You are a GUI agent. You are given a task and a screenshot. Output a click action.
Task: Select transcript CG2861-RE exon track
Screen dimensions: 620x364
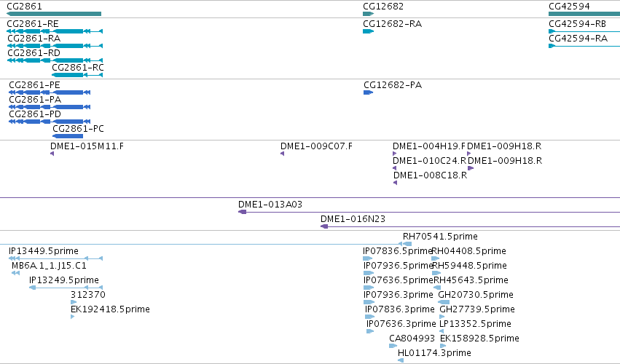55,31
